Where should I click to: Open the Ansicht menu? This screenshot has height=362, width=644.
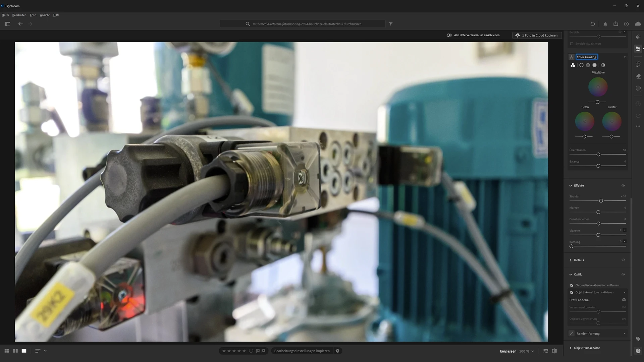point(45,15)
